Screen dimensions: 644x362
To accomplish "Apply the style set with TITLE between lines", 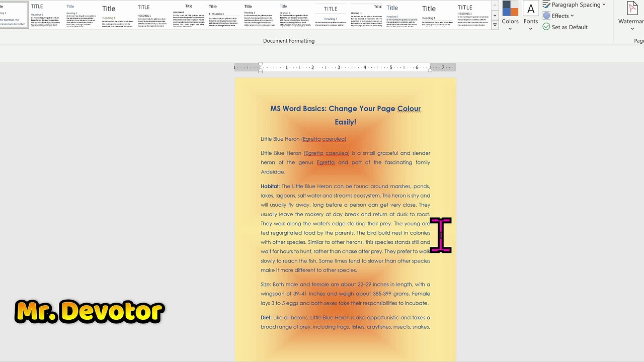I will (x=331, y=15).
